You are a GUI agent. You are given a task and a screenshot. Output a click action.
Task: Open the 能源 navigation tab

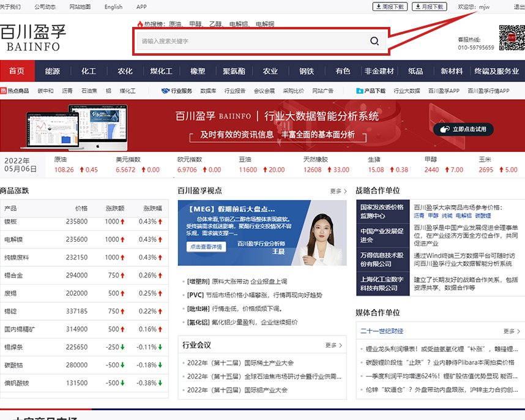coord(53,71)
